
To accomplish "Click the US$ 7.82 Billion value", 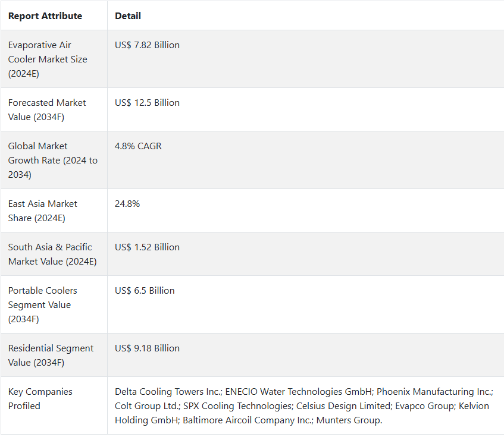I will coord(147,45).
